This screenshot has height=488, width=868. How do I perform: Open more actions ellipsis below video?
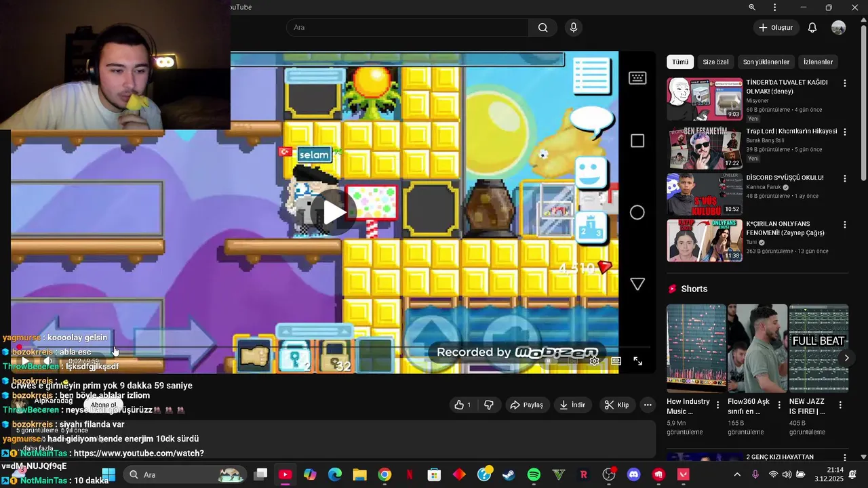[x=648, y=405]
